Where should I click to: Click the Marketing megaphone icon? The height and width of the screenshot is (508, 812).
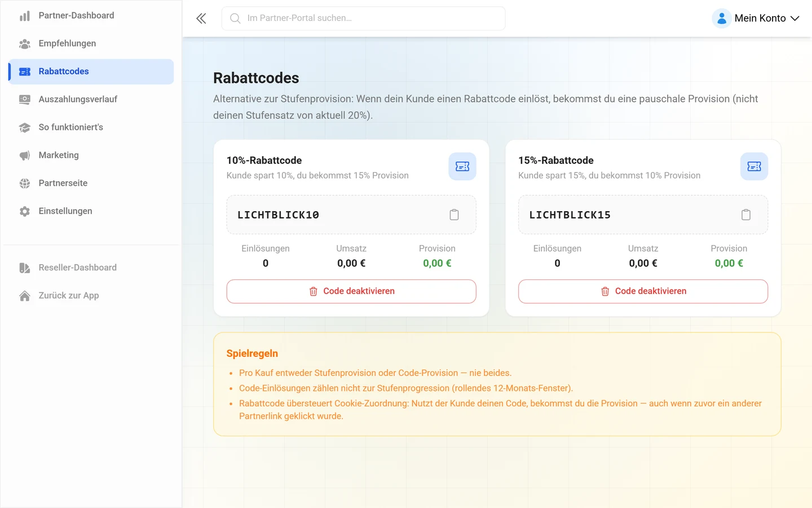(x=25, y=155)
